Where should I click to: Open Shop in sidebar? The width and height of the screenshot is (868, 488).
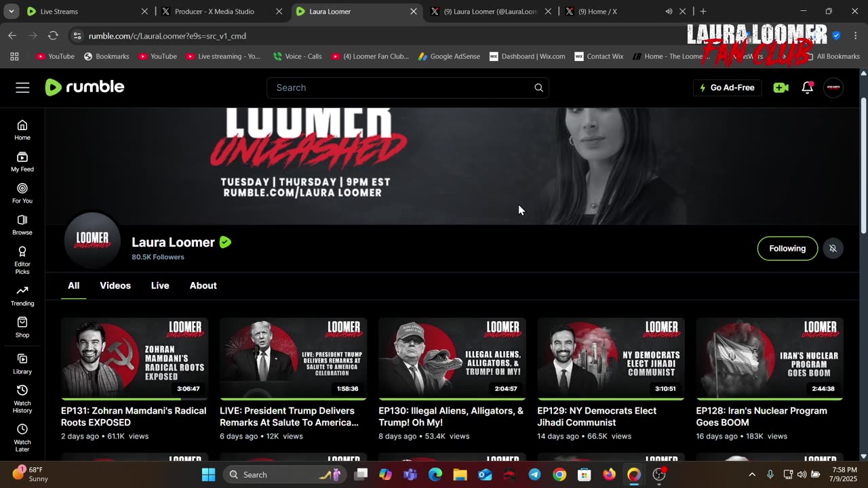22,327
